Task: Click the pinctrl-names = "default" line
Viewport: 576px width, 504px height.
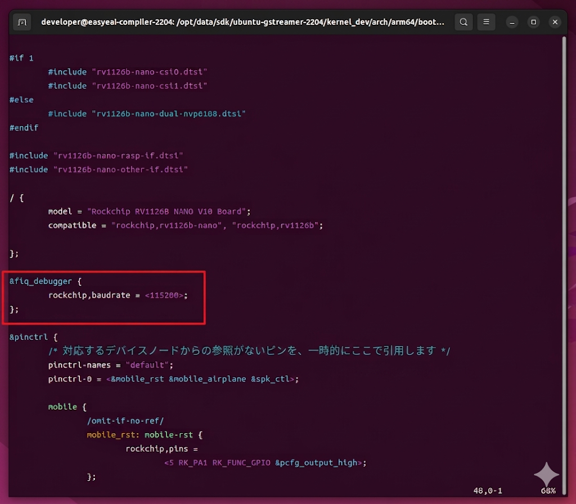Action: [111, 365]
